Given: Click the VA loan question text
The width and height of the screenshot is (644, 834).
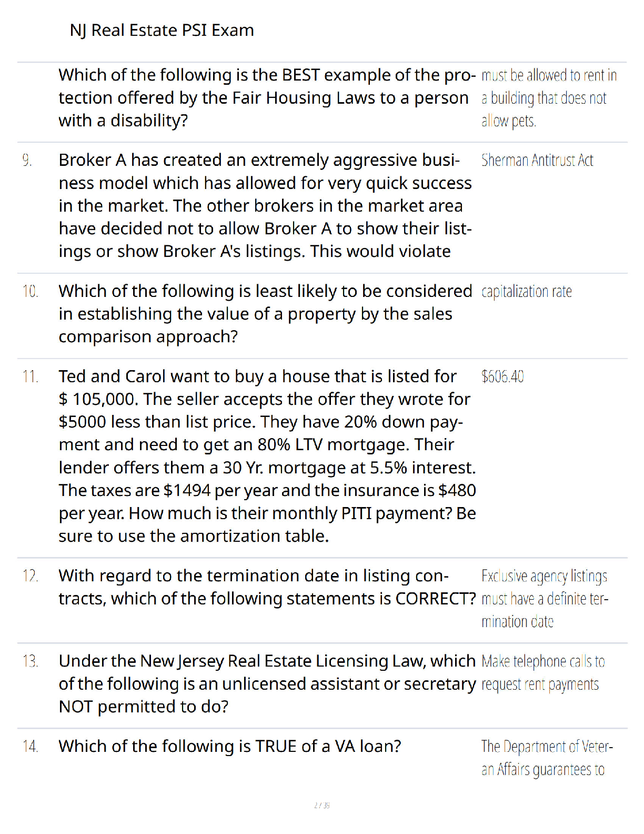Looking at the screenshot, I should click(230, 747).
